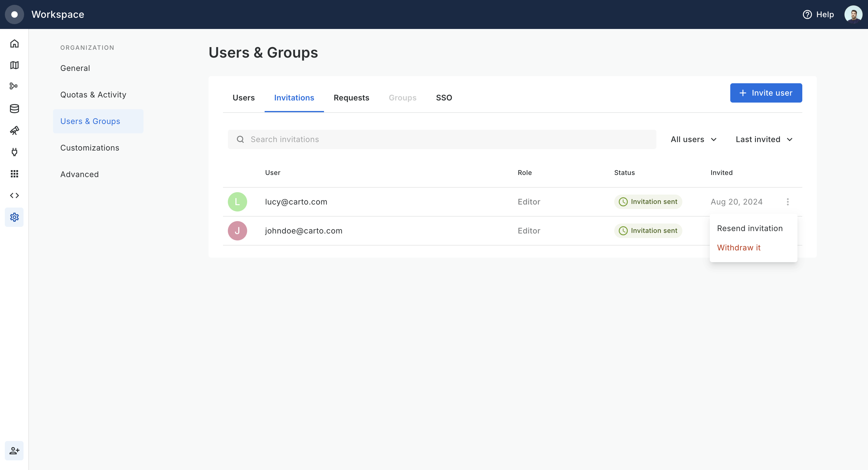Expand the All users filter dropdown

[693, 140]
